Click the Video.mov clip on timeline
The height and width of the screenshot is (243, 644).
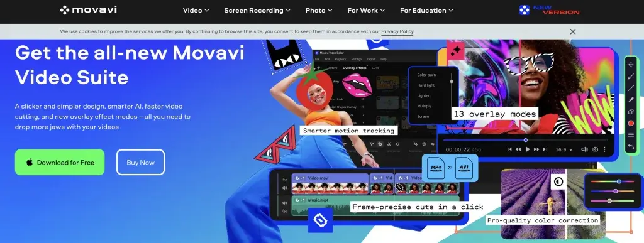(x=330, y=183)
